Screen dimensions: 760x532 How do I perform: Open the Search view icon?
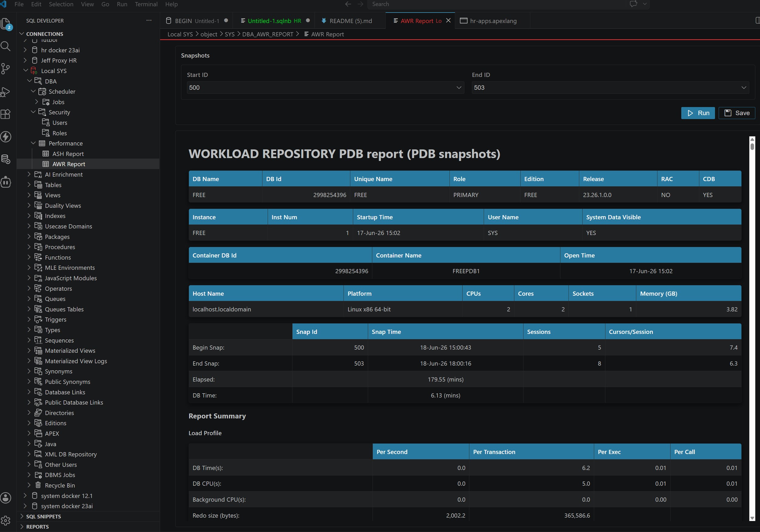(x=6, y=46)
